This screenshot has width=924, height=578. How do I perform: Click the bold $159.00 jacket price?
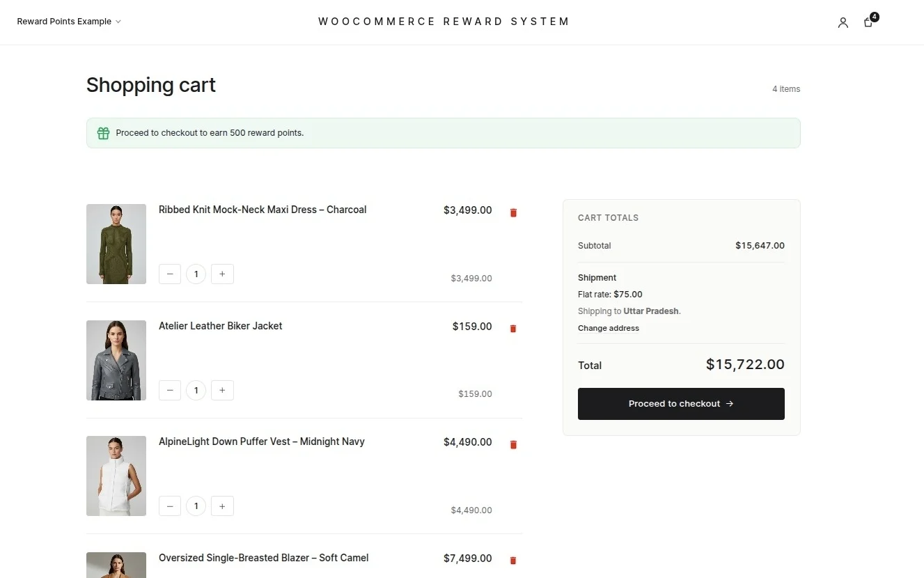pyautogui.click(x=472, y=327)
